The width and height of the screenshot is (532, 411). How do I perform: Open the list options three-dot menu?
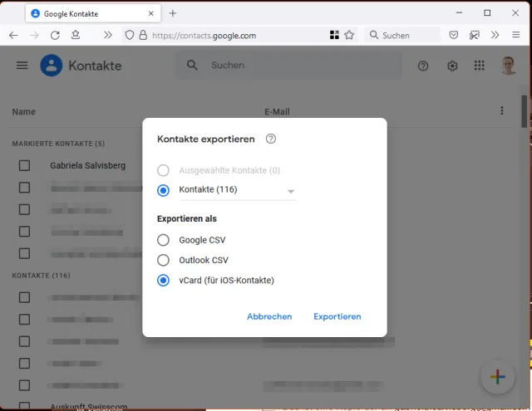click(x=502, y=110)
